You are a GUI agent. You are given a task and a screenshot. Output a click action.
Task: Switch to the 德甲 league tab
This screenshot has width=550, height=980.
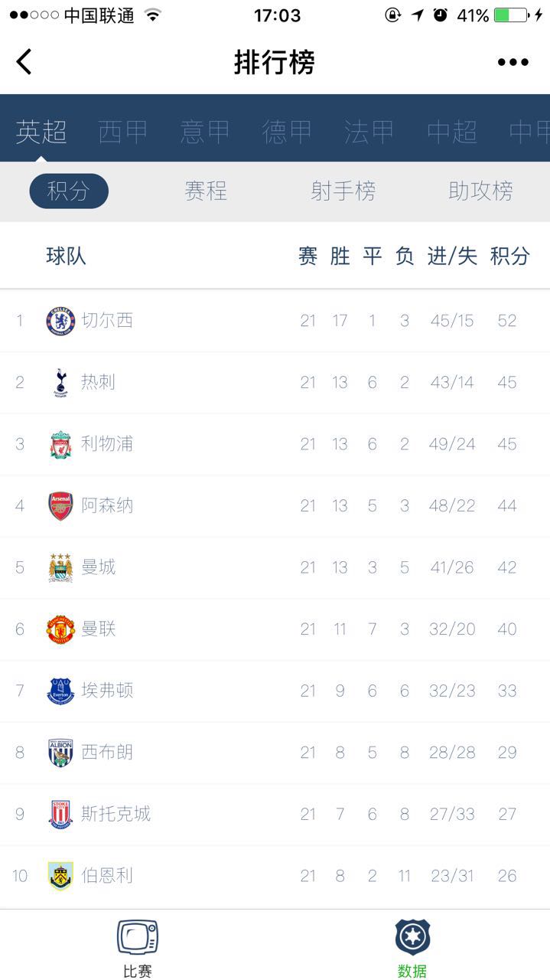pos(287,132)
